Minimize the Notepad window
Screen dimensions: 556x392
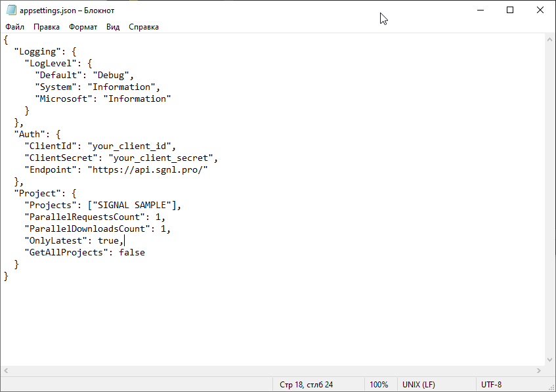[480, 10]
